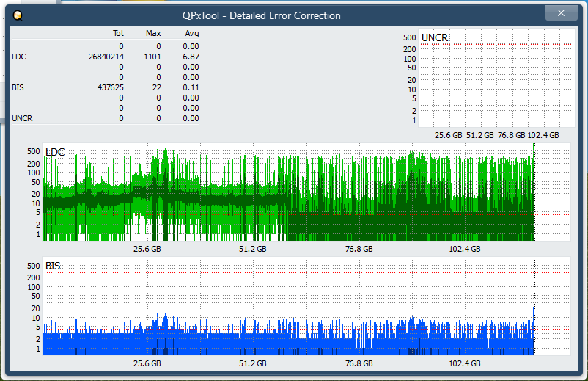Image resolution: width=588 pixels, height=381 pixels.
Task: Click the LDC row label in the table
Action: (19, 57)
